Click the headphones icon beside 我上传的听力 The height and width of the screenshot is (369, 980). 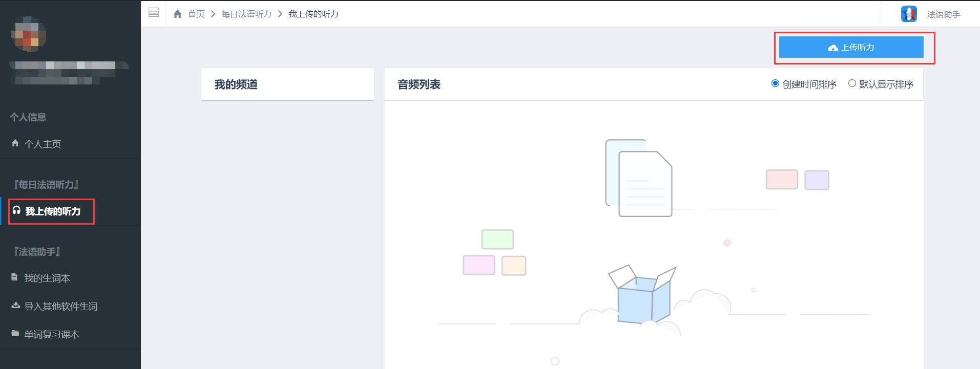[x=16, y=210]
